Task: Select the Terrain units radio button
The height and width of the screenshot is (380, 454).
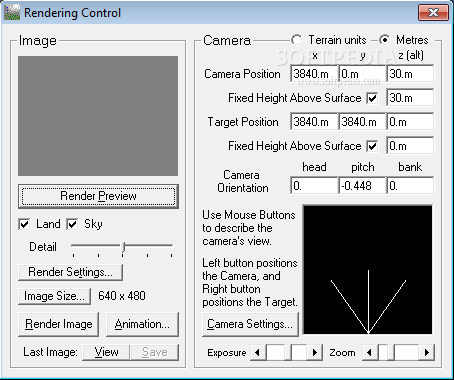Action: click(x=296, y=40)
